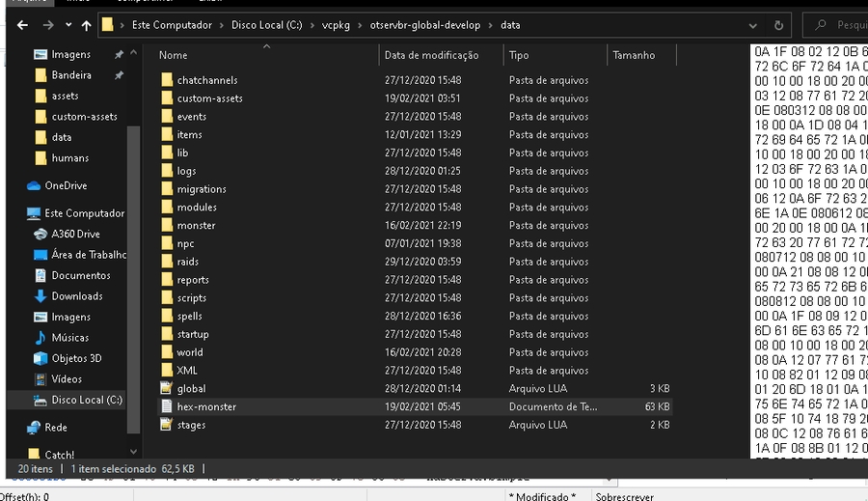Screen dimensions: 868x501
Task: Sort by Data de modificação column
Action: tap(431, 56)
